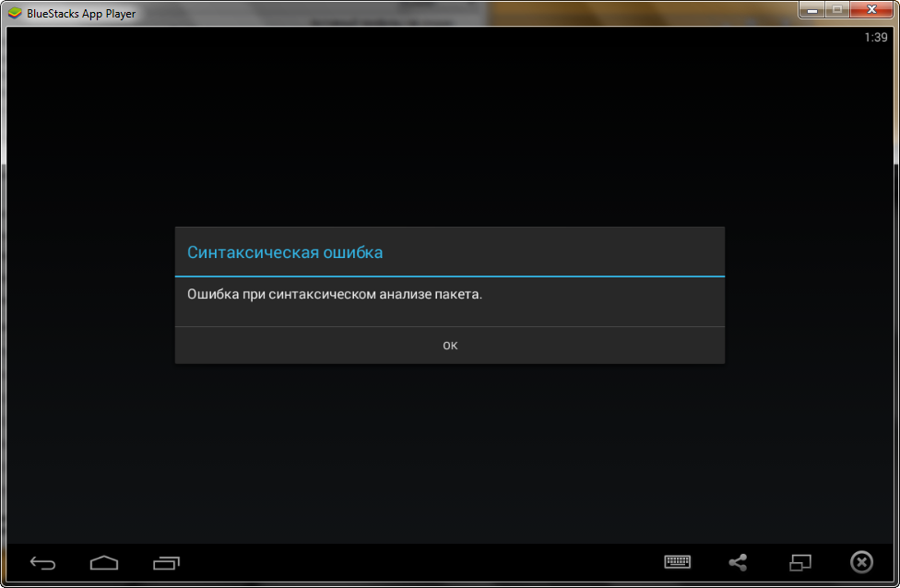Tap the Android Back arrow icon

click(42, 563)
